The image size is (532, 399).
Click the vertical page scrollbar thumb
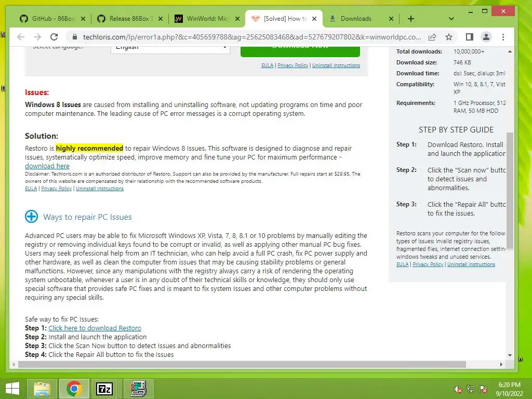tap(510, 191)
